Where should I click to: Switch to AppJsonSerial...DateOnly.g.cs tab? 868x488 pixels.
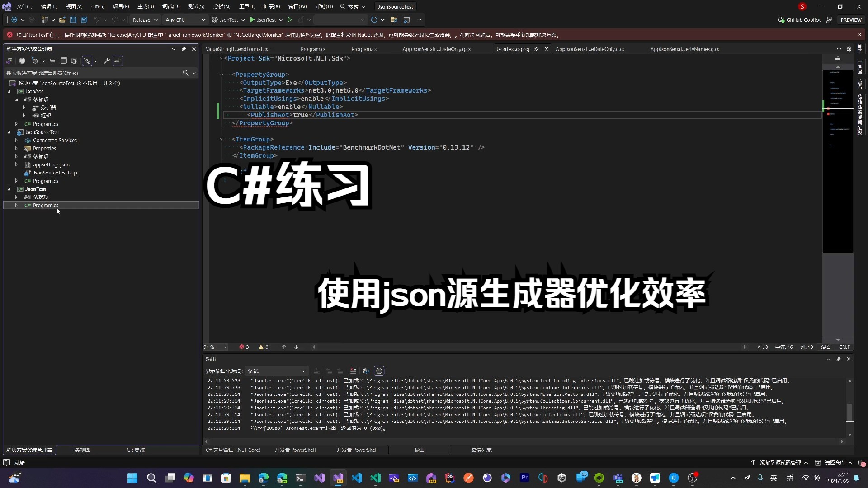pos(590,49)
